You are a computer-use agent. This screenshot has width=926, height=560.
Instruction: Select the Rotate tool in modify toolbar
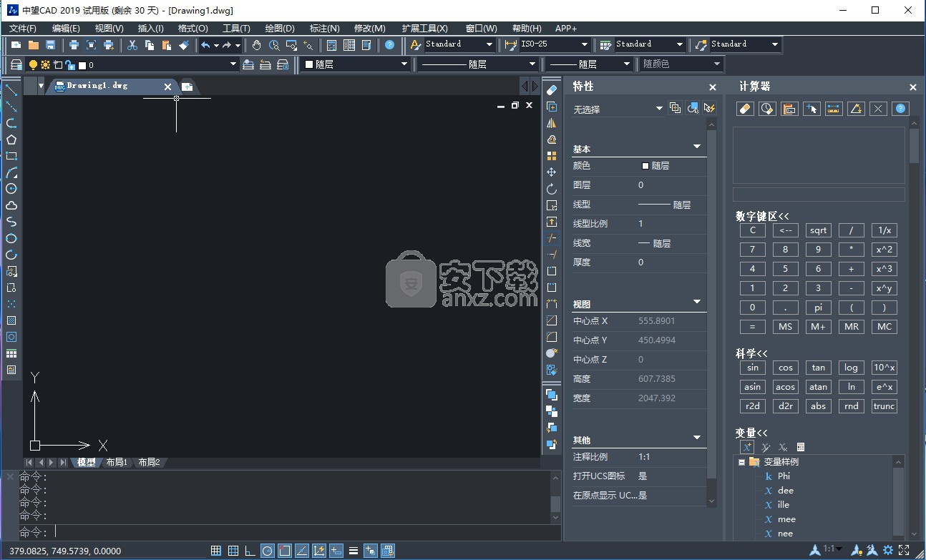(x=551, y=189)
